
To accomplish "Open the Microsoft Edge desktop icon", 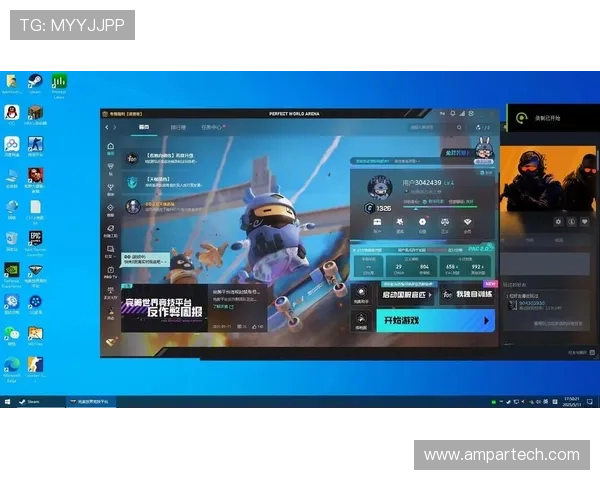I will click(x=12, y=369).
